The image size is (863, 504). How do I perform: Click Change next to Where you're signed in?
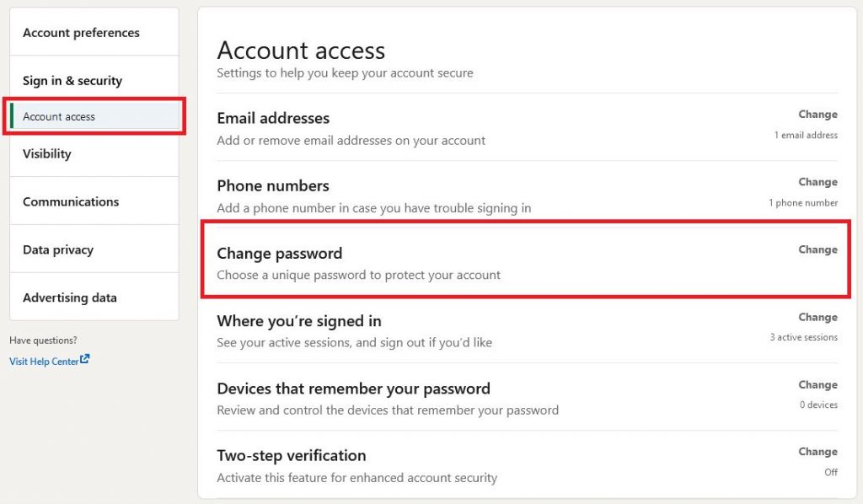[817, 317]
